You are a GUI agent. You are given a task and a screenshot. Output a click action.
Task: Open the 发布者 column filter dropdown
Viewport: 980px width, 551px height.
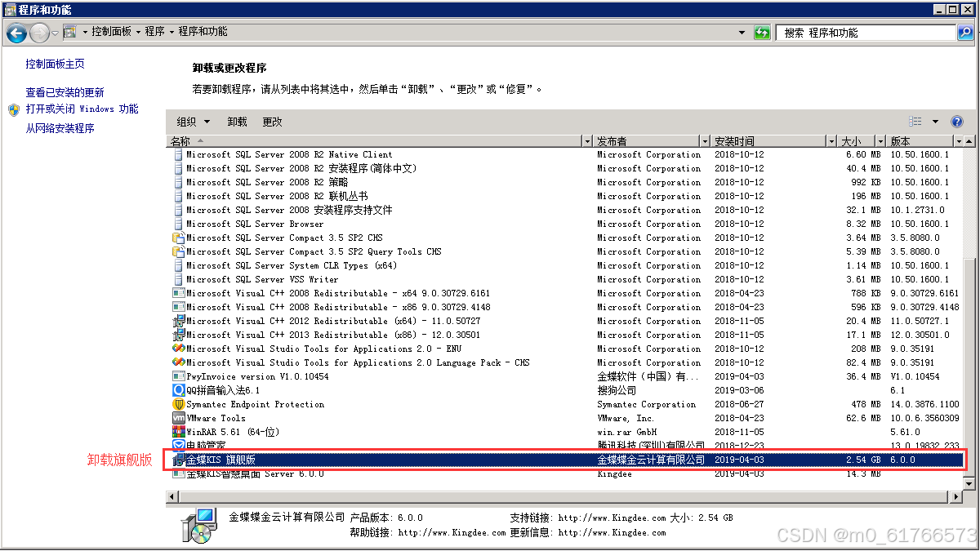click(704, 141)
